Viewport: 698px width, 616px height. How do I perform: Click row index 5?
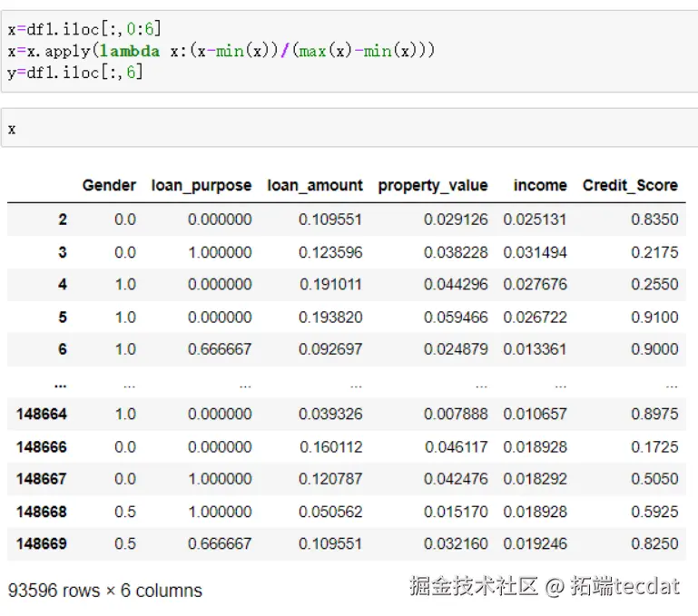63,318
